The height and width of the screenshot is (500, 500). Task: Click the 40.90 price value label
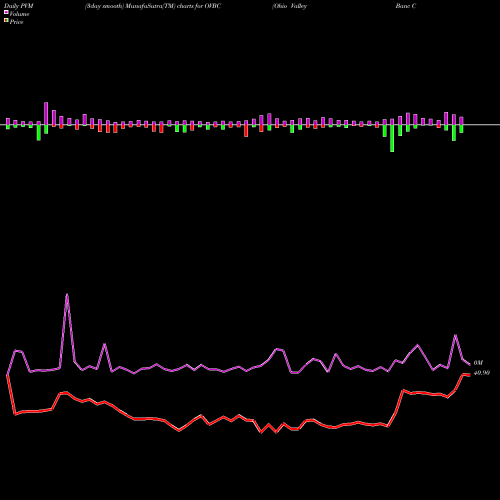point(482,373)
